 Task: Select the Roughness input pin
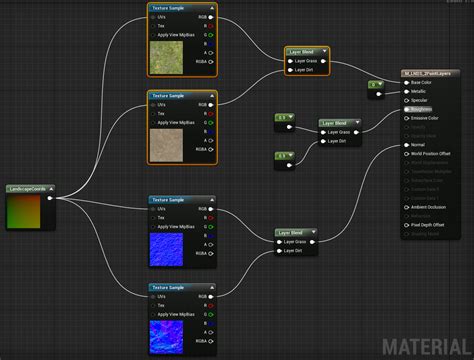point(406,109)
